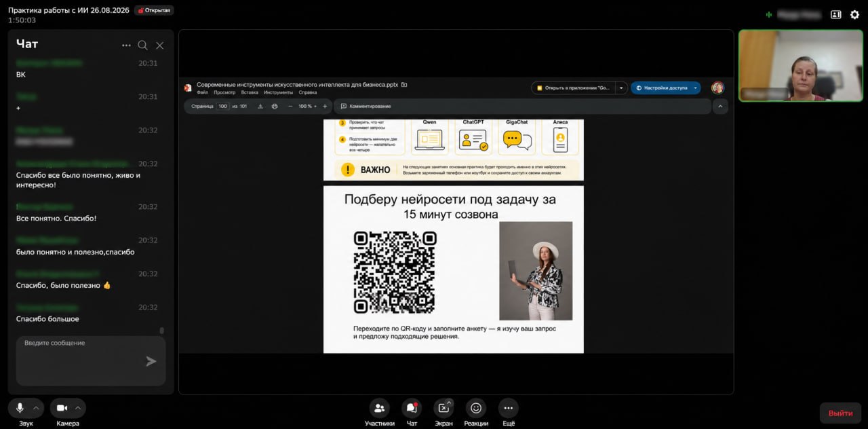Open the Реакции emoji picker

(x=476, y=412)
